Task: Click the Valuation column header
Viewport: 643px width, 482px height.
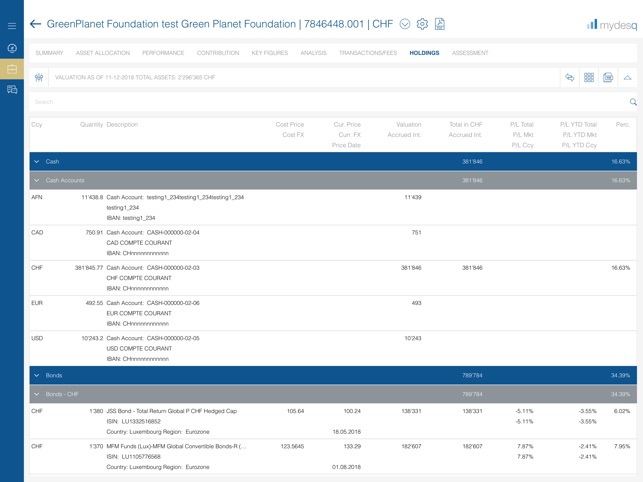Action: click(x=408, y=125)
